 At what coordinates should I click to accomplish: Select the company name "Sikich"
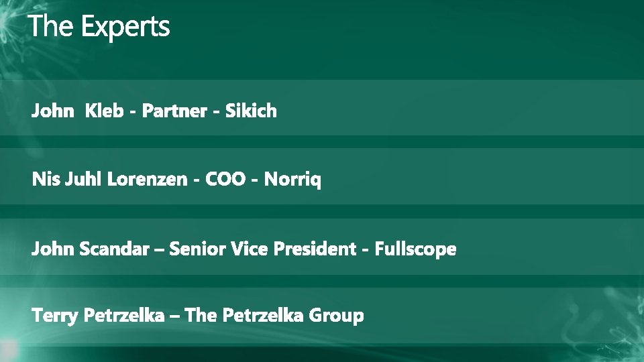tap(251, 111)
